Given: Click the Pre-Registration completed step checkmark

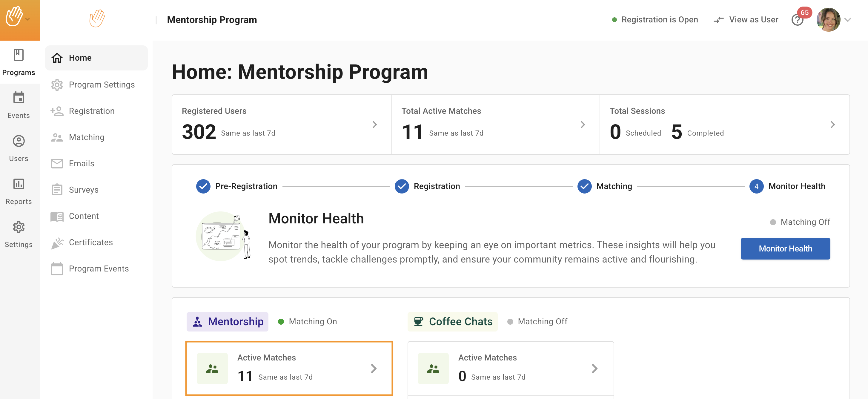Looking at the screenshot, I should [203, 186].
